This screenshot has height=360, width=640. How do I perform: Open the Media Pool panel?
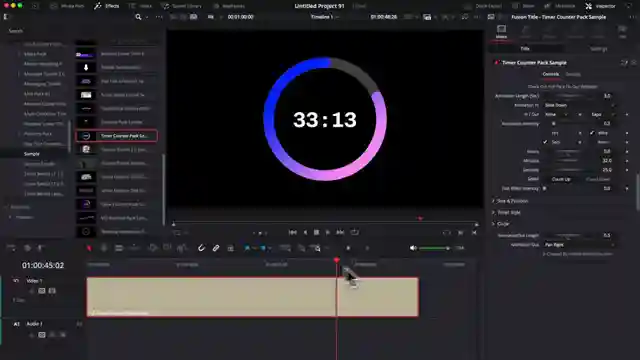coord(67,6)
